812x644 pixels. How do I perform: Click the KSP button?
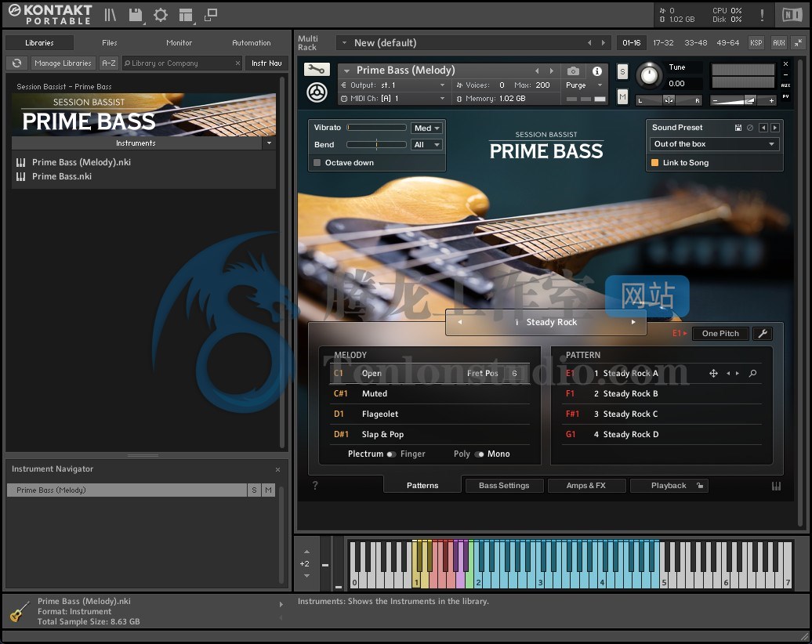point(756,43)
